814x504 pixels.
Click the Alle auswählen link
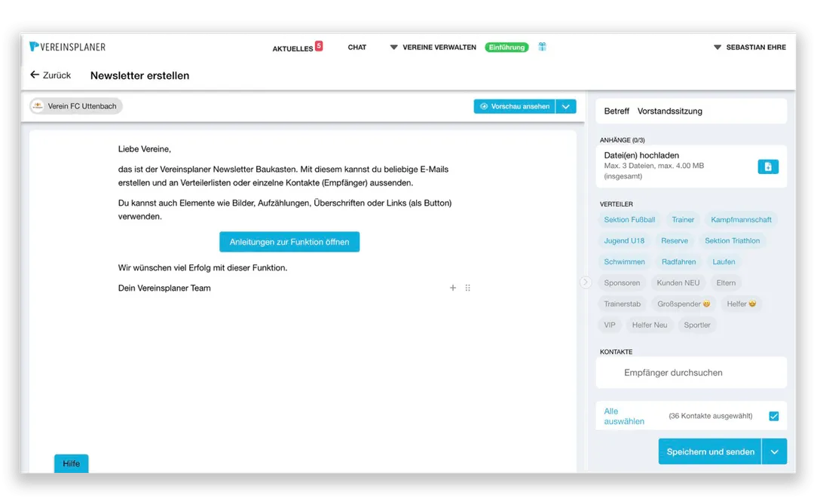tap(623, 417)
